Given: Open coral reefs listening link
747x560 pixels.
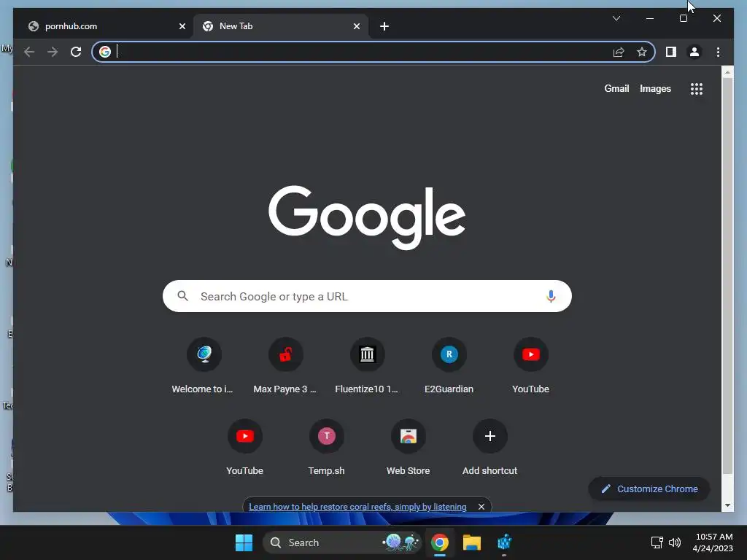Looking at the screenshot, I should (357, 507).
